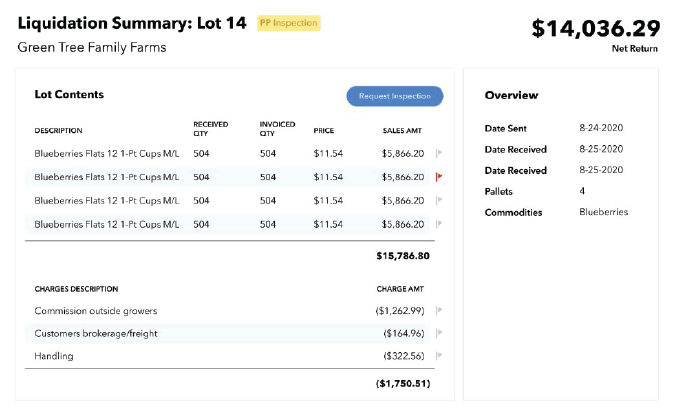This screenshot has width=676, height=414.
Task: Flag the Handling charge
Action: coord(439,356)
